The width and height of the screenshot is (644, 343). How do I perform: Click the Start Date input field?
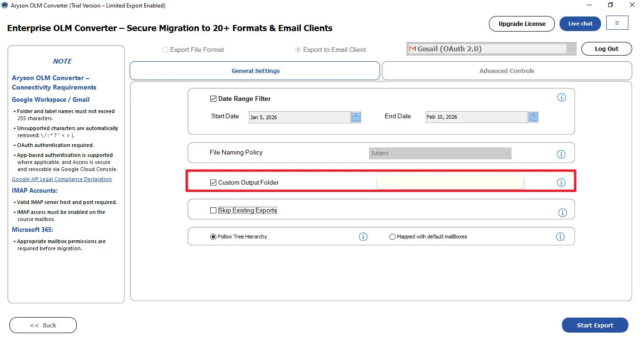point(299,117)
